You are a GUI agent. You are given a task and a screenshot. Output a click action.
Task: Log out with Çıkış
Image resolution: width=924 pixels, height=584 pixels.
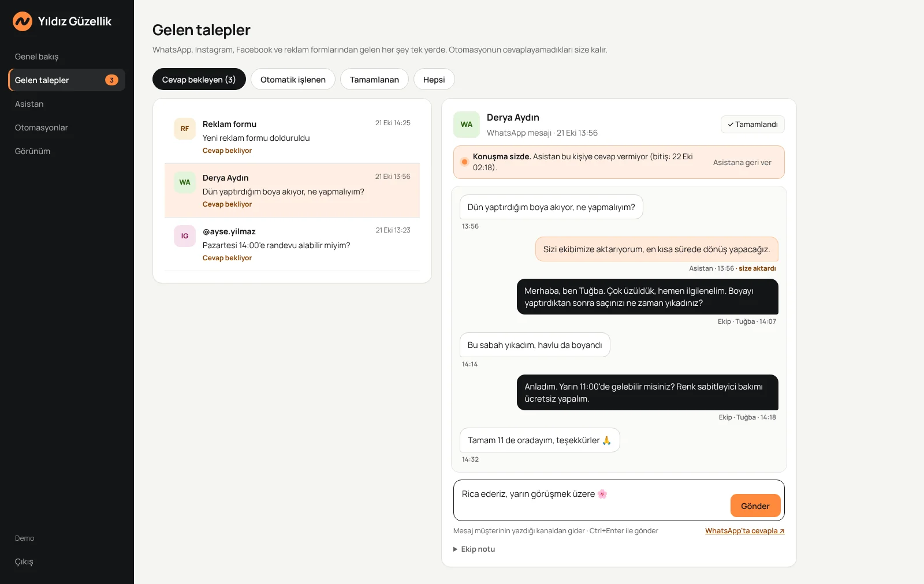[66, 561]
